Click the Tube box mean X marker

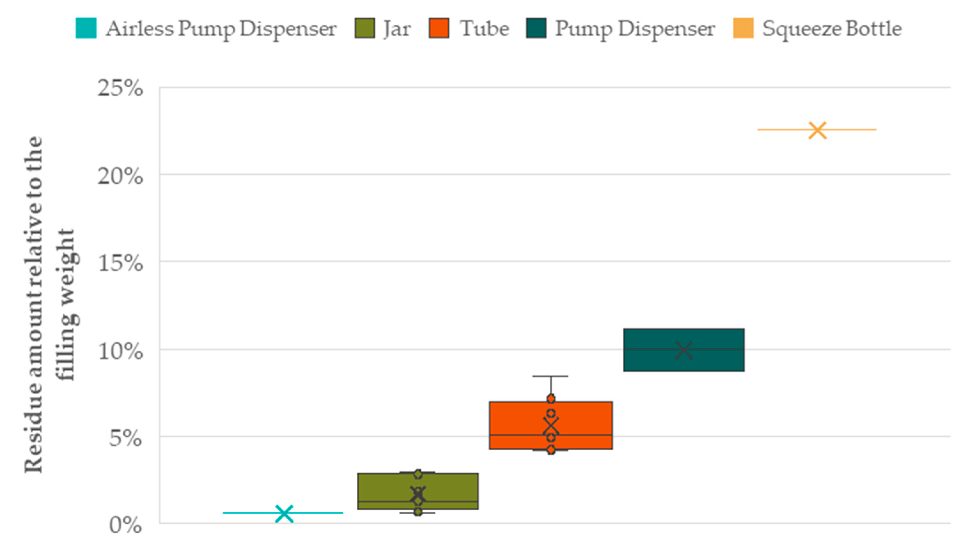click(x=551, y=426)
